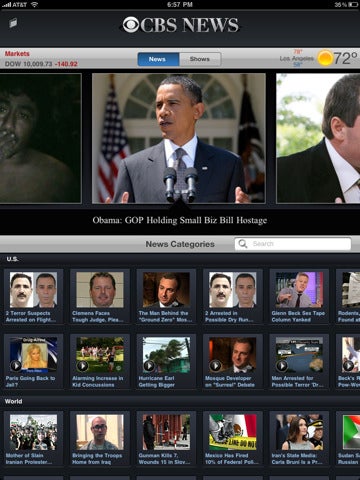Open Mother of Slain Iranian Protester story
The width and height of the screenshot is (360, 480).
click(33, 438)
